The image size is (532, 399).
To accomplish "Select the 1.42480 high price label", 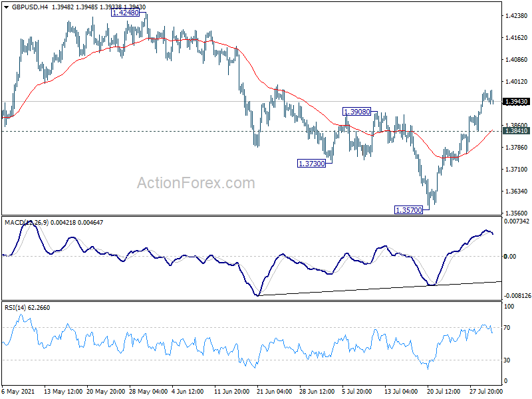I will [126, 13].
